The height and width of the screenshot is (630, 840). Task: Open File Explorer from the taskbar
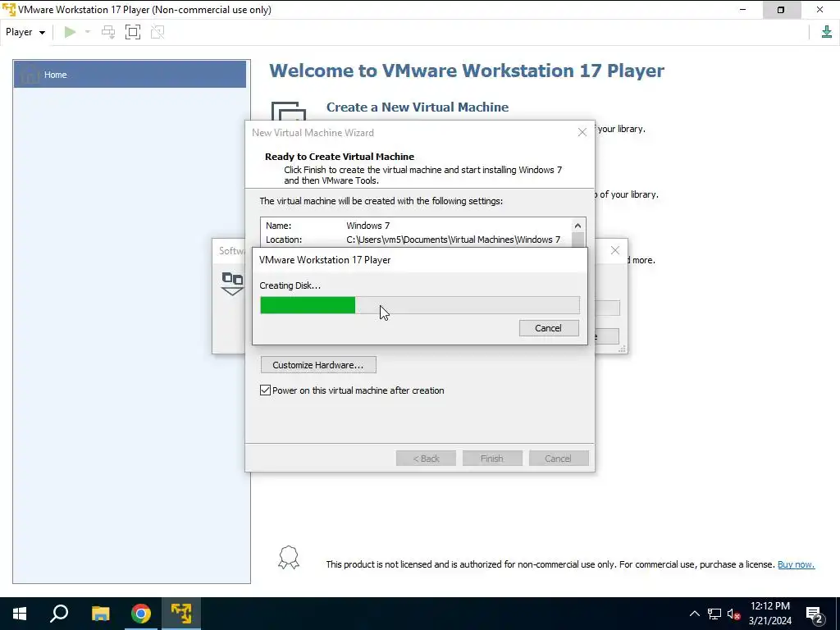point(100,614)
